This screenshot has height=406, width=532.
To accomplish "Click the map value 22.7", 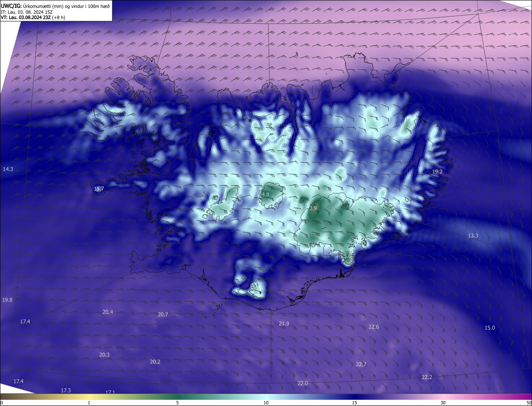I will tap(361, 364).
